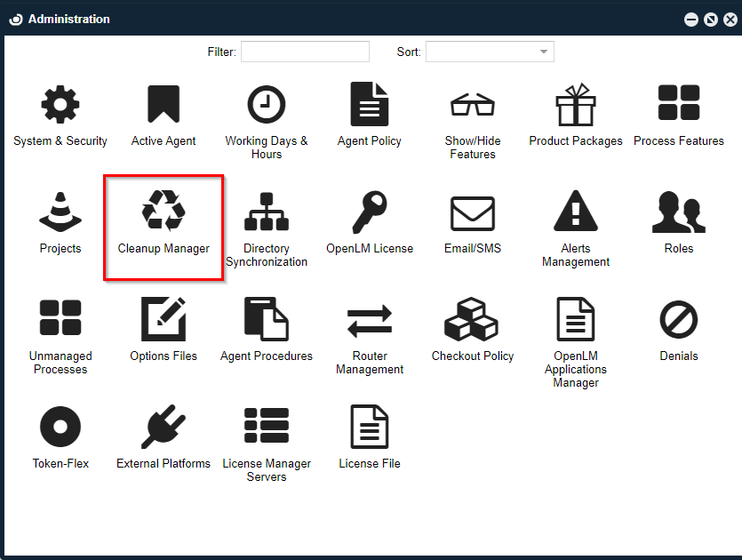The image size is (742, 560).
Task: Click the Checkout Policy cubes icon
Action: click(473, 320)
